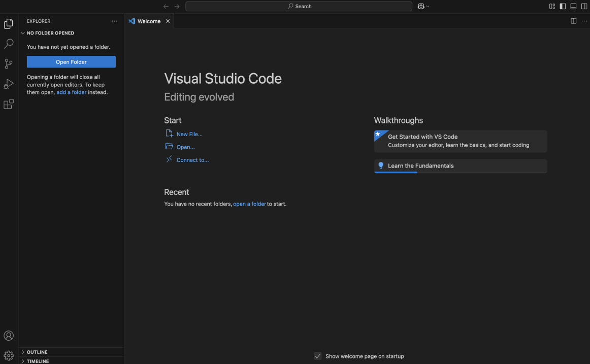This screenshot has width=590, height=364.
Task: Collapse the No Folder Opened section
Action: [x=71, y=33]
